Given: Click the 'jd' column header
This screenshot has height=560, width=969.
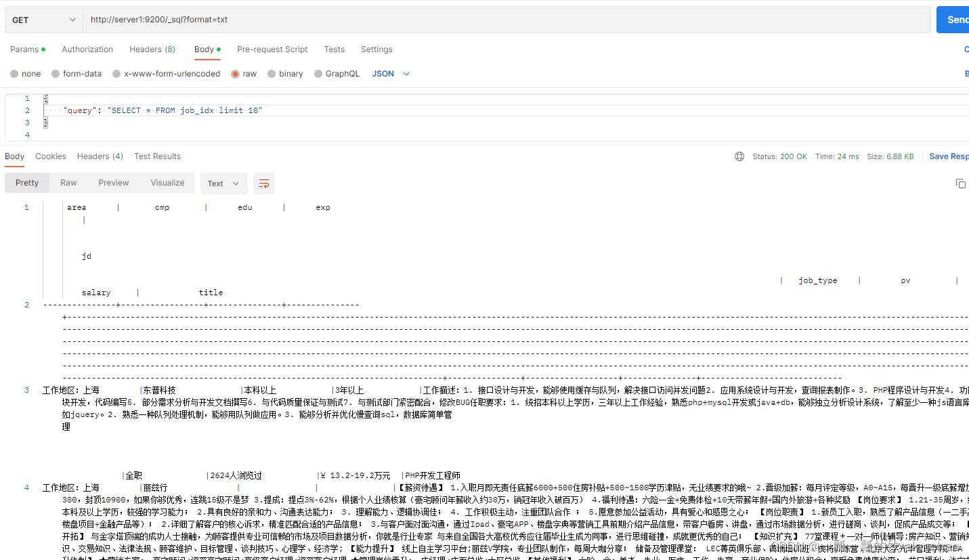Looking at the screenshot, I should 86,256.
